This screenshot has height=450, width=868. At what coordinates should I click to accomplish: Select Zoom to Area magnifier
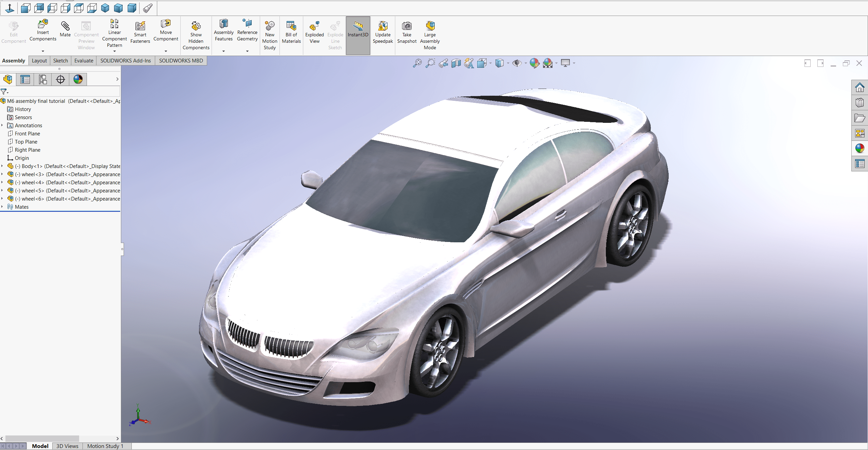[x=430, y=63]
